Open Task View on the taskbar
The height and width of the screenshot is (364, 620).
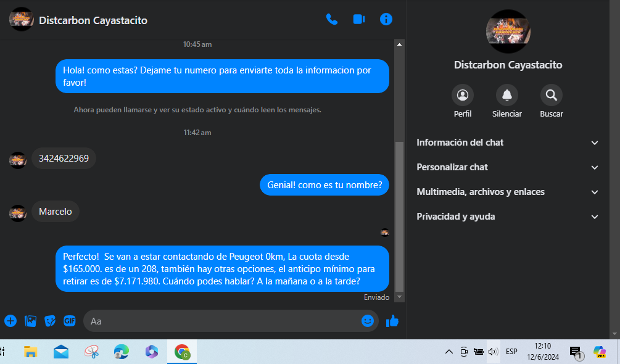click(x=2, y=352)
